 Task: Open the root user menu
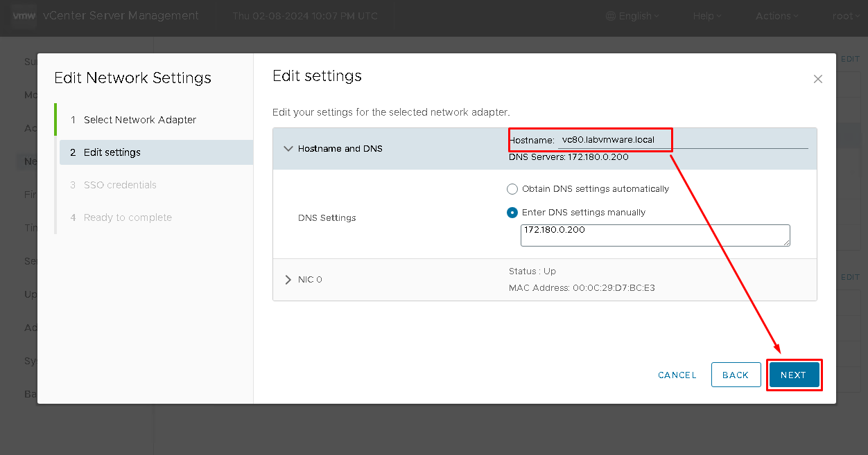point(846,16)
